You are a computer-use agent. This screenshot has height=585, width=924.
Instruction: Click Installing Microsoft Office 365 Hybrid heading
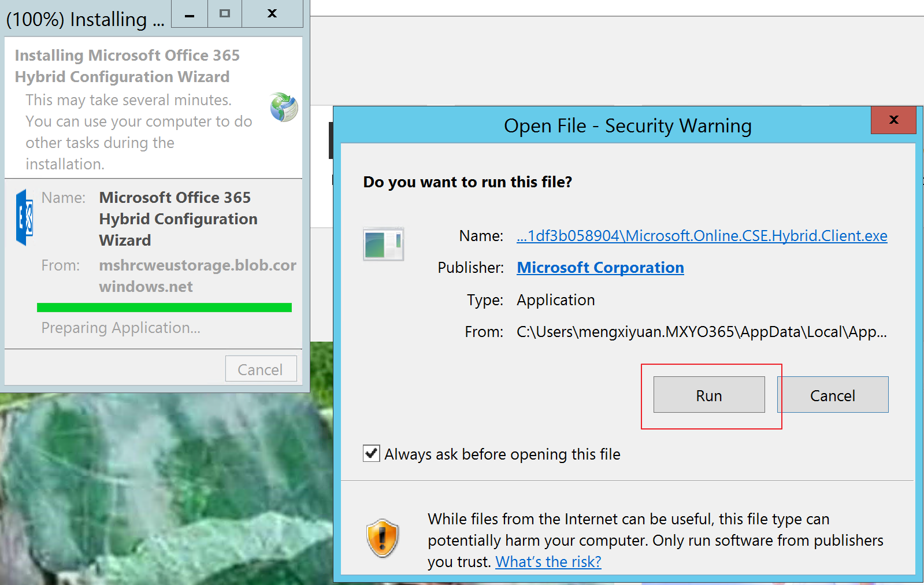coord(127,66)
